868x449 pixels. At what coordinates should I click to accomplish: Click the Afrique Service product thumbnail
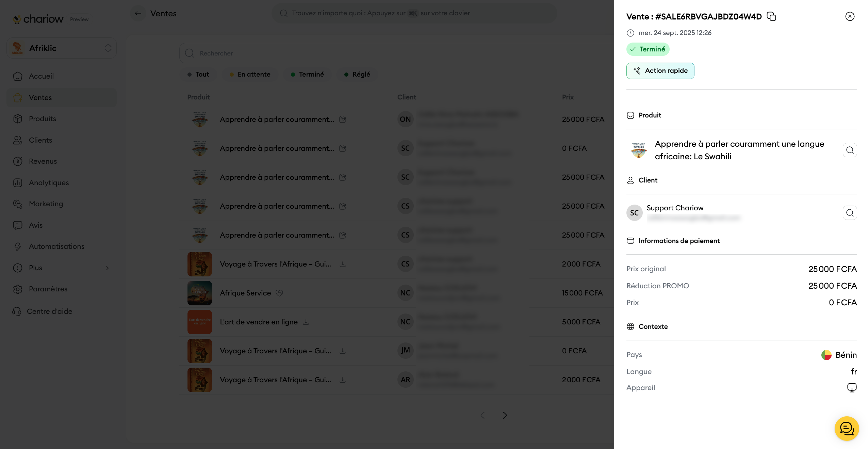pyautogui.click(x=199, y=293)
